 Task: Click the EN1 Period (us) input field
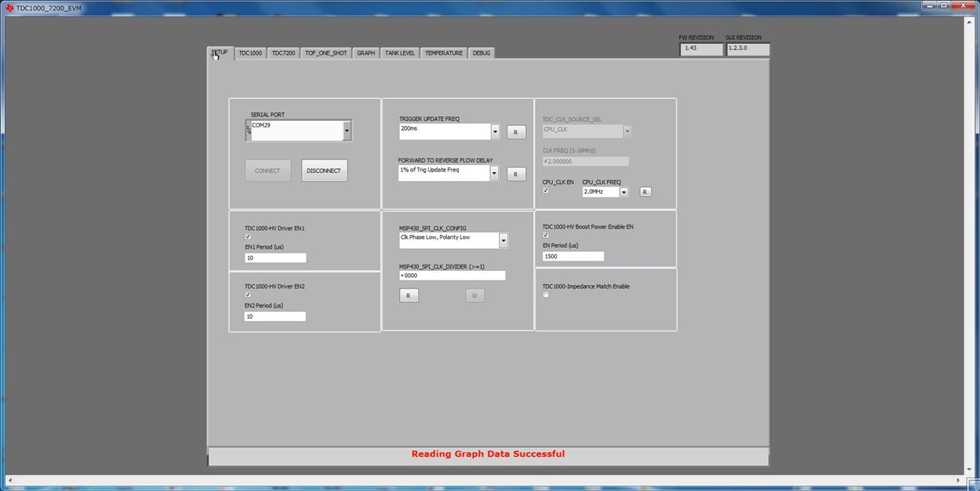point(276,258)
